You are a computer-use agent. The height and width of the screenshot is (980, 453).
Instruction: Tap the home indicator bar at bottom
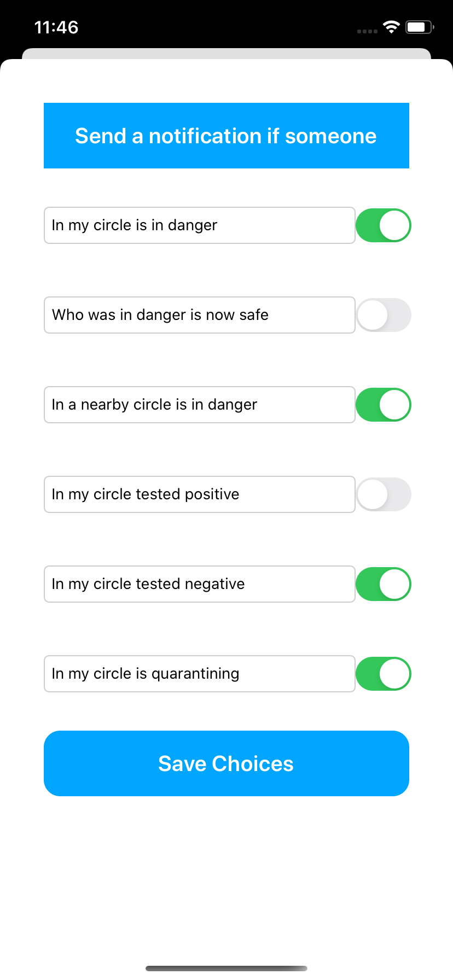pos(226,969)
